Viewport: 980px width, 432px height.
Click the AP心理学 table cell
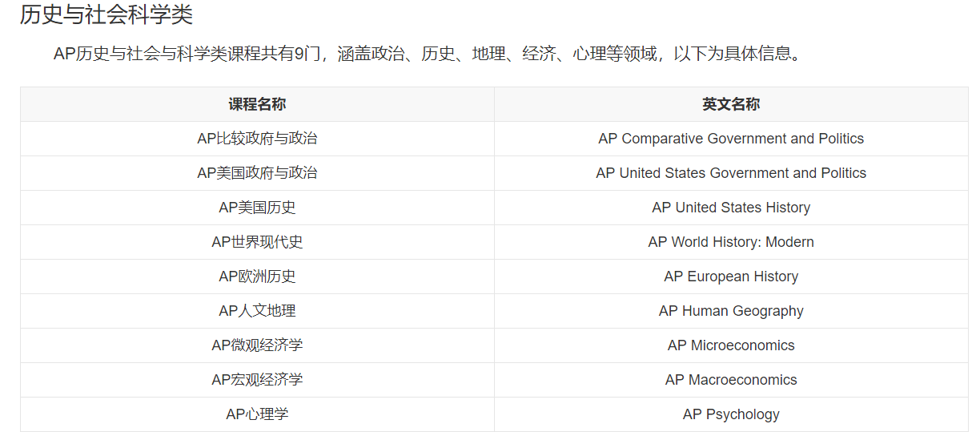point(257,414)
